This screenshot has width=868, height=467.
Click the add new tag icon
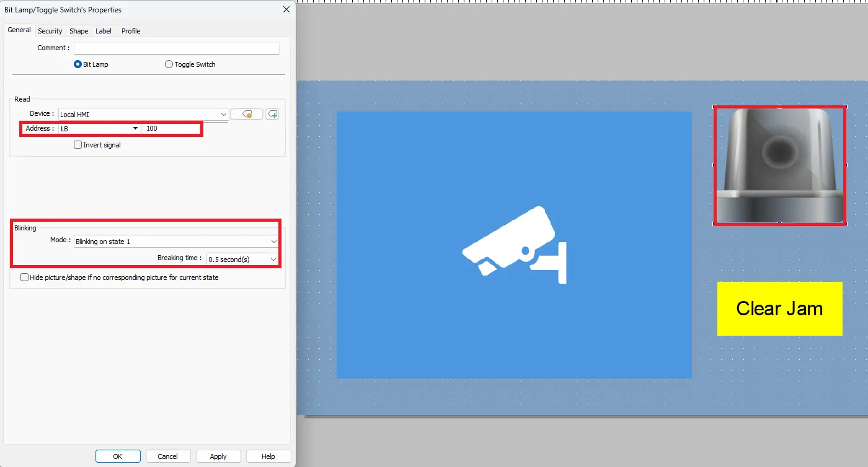pos(272,114)
